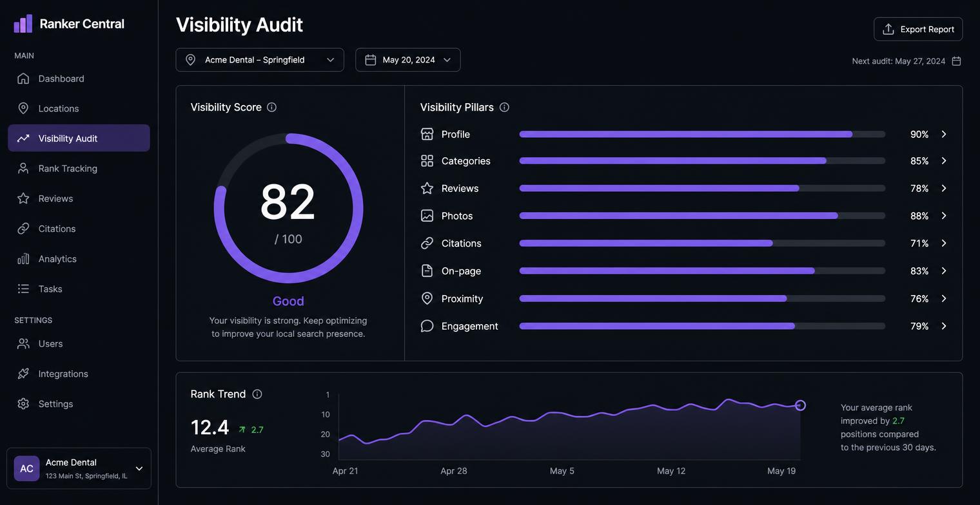Click the Users people icon
Image resolution: width=980 pixels, height=505 pixels.
(23, 343)
